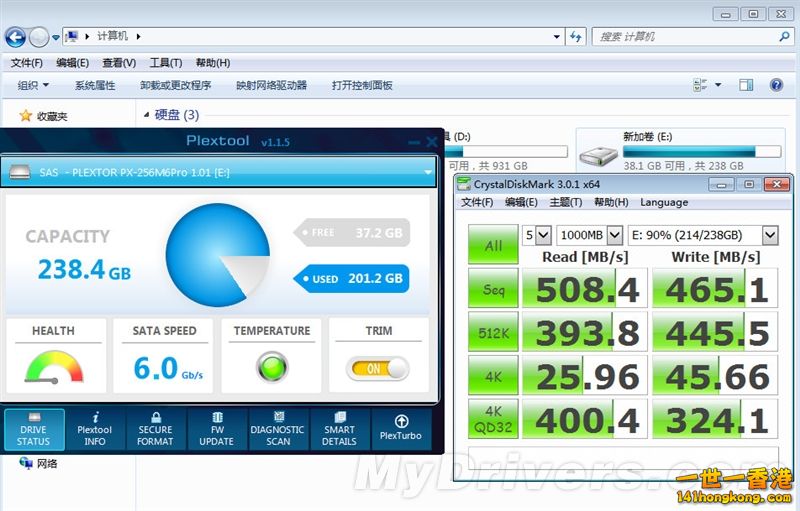The image size is (800, 511).
Task: Toggle the TRIM ON switch
Action: pyautogui.click(x=378, y=369)
